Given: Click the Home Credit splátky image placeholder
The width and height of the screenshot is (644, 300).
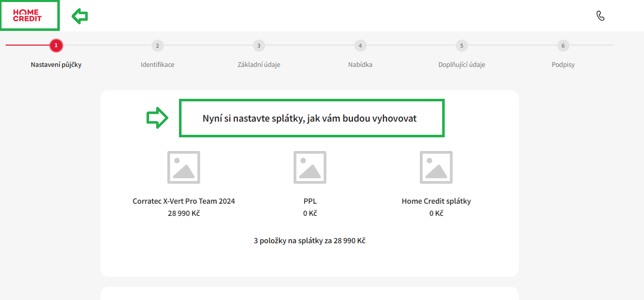Looking at the screenshot, I should [436, 167].
